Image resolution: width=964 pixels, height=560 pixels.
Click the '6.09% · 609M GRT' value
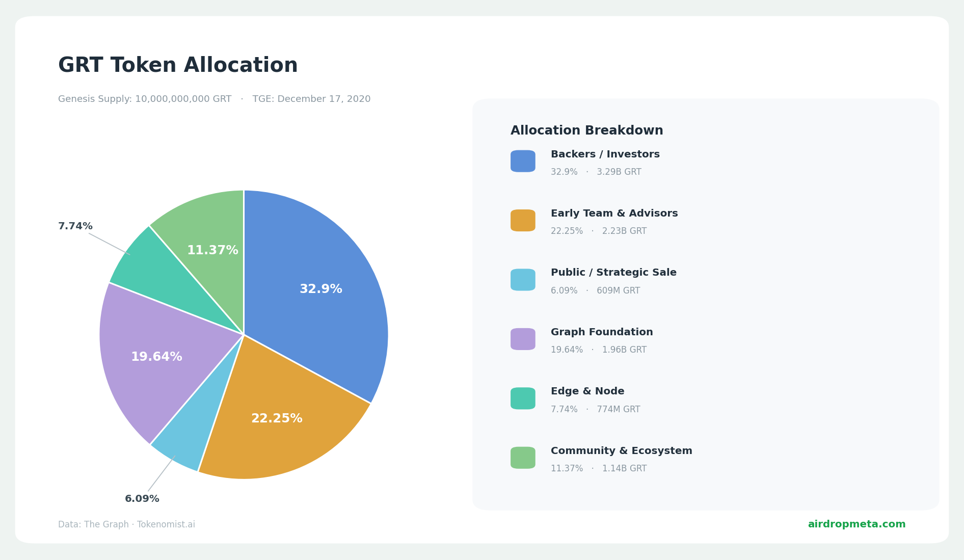(x=595, y=291)
